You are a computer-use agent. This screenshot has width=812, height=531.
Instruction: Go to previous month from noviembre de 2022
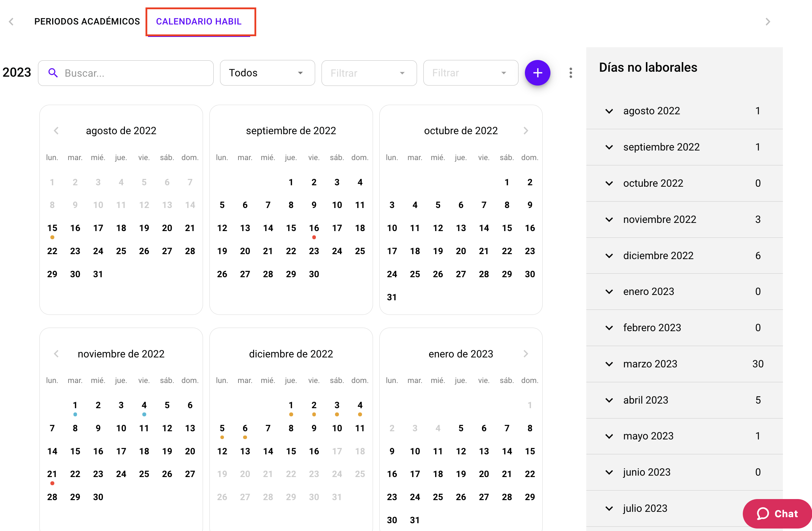pos(56,354)
